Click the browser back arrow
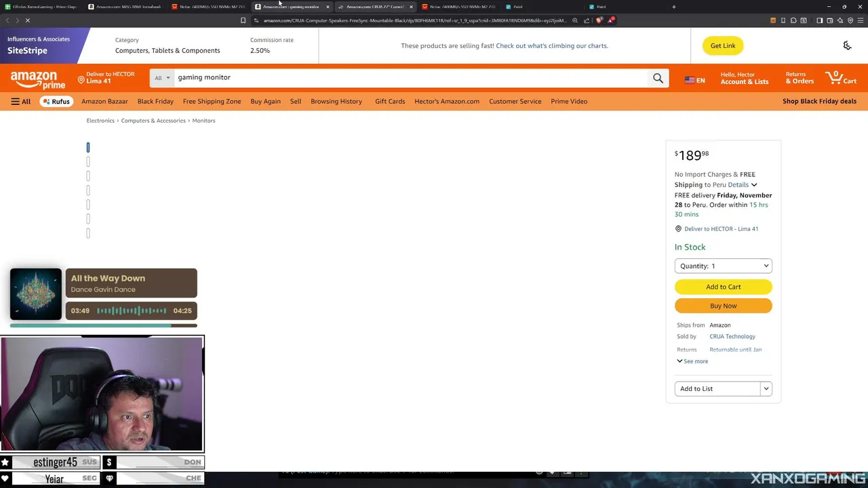The image size is (868, 488). tap(7, 20)
